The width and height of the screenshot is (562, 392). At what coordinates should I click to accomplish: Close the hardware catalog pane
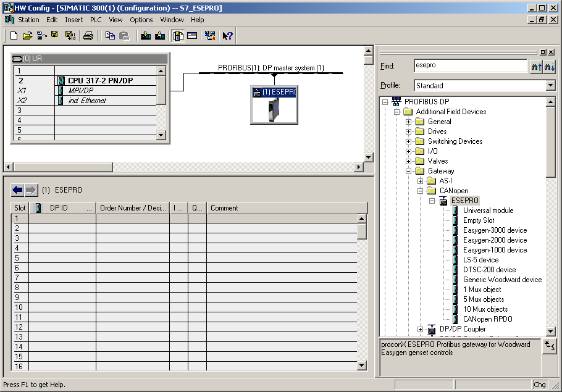pos(552,52)
